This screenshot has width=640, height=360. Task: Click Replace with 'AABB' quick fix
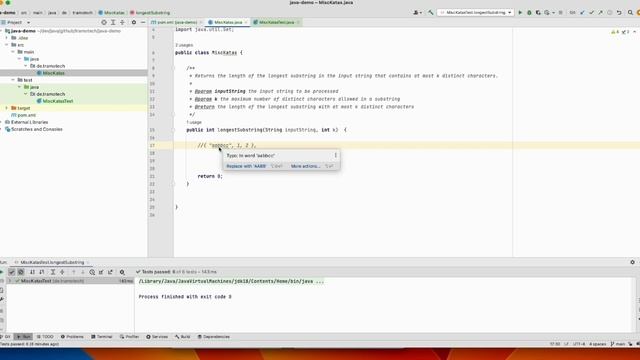(246, 166)
